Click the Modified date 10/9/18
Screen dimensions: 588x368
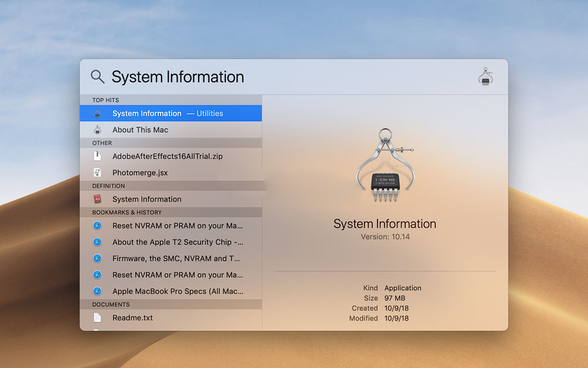tap(396, 319)
